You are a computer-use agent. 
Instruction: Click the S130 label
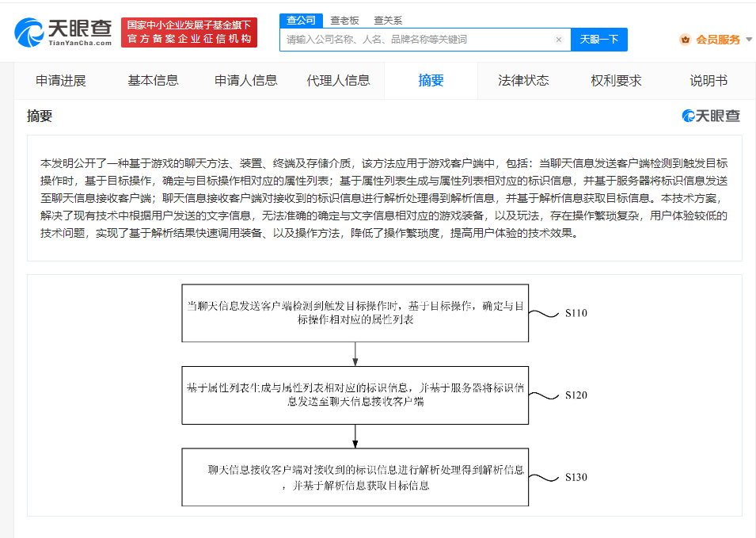pyautogui.click(x=576, y=477)
